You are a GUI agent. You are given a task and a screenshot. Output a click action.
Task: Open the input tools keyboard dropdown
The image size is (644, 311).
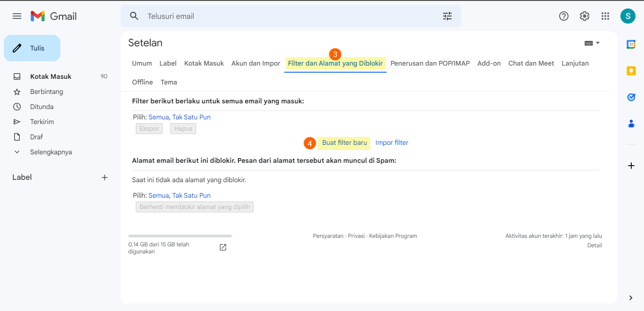(592, 43)
